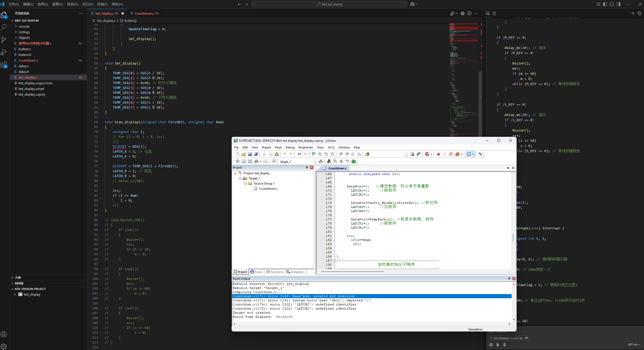Open the Peripherals menu in µVision
This screenshot has width=644, height=350.
click(x=306, y=147)
